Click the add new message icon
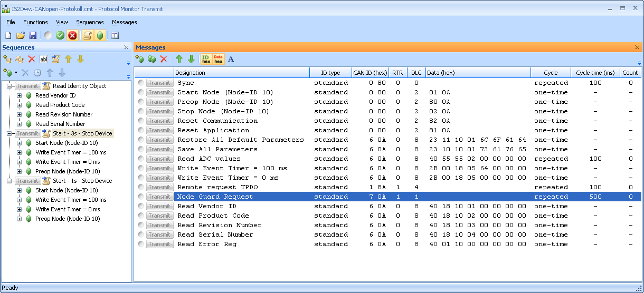The width and height of the screenshot is (644, 293). 140,59
